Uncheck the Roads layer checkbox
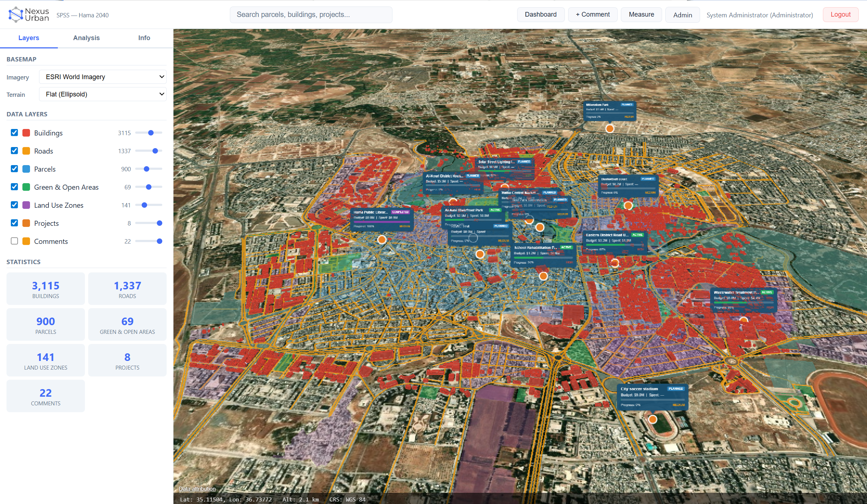 point(14,150)
